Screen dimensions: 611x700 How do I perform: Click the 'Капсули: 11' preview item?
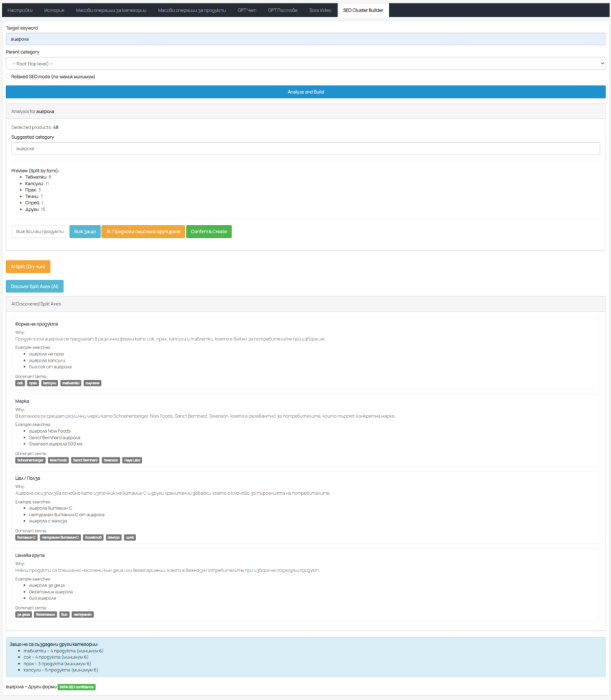click(37, 183)
